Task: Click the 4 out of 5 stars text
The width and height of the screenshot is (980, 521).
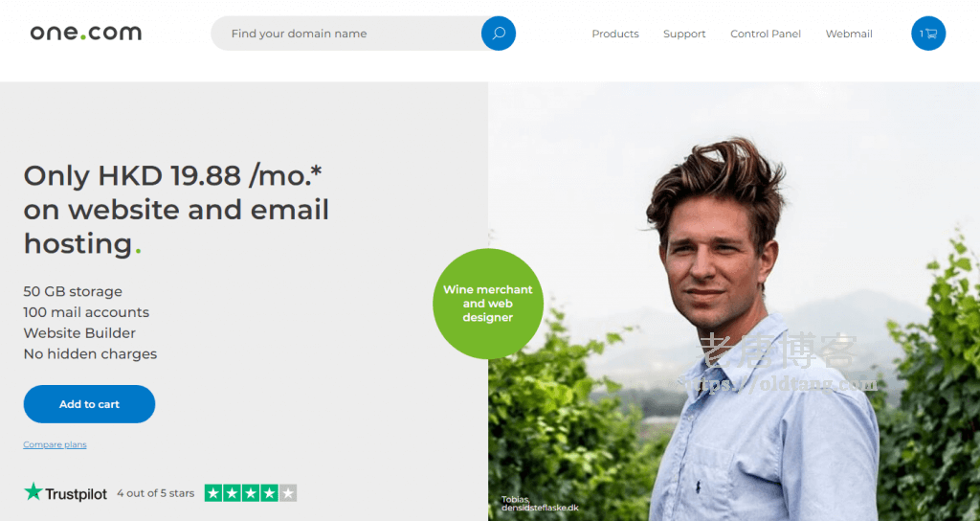Action: (x=156, y=493)
